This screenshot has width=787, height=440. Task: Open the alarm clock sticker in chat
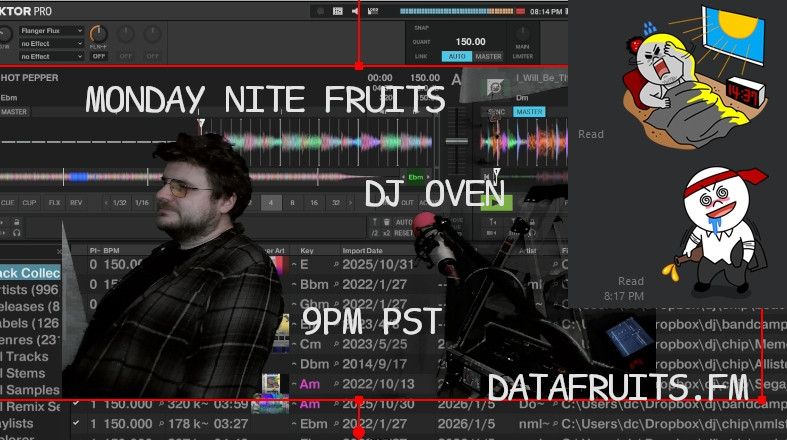coord(694,78)
